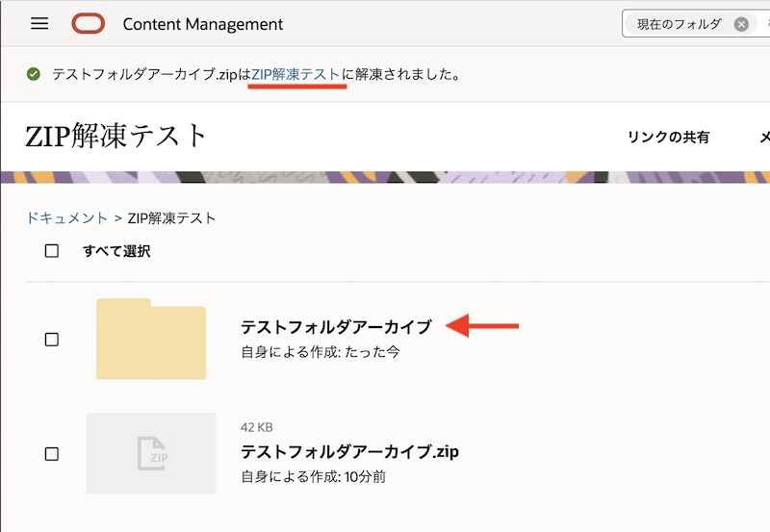This screenshot has width=770, height=532.
Task: Click ZIP解凍テスト in the breadcrumb
Action: pyautogui.click(x=172, y=218)
